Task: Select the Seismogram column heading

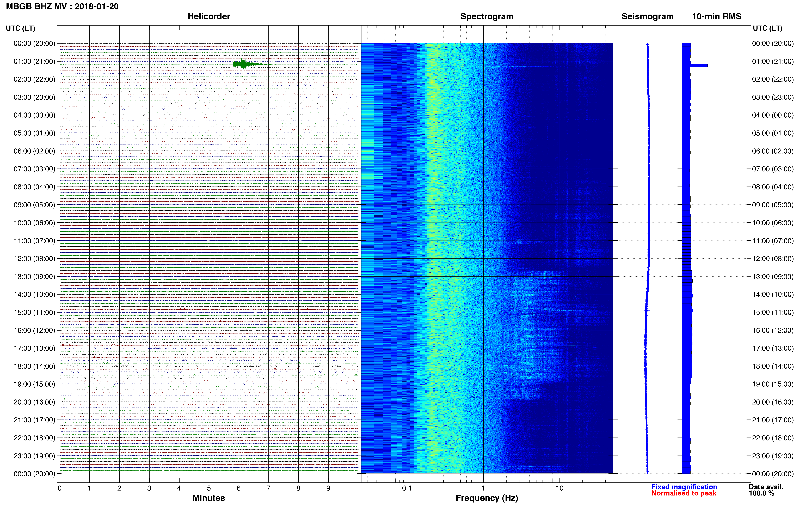Action: [x=648, y=16]
